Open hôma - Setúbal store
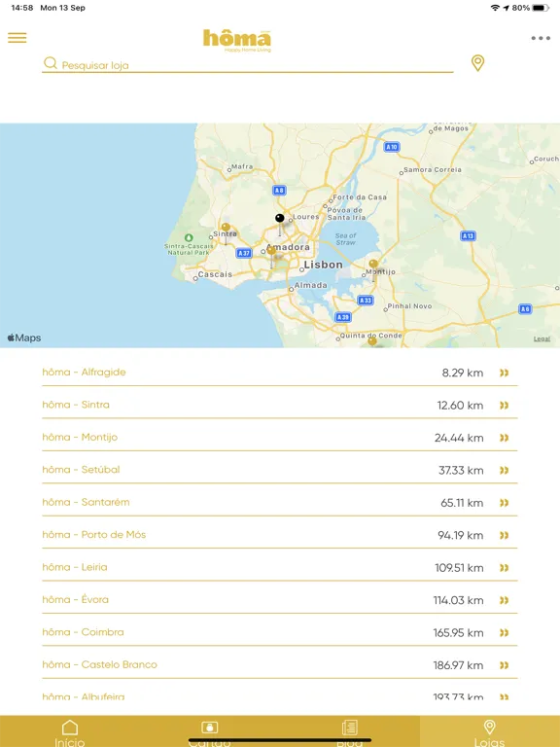The width and height of the screenshot is (560, 747). pyautogui.click(x=280, y=470)
